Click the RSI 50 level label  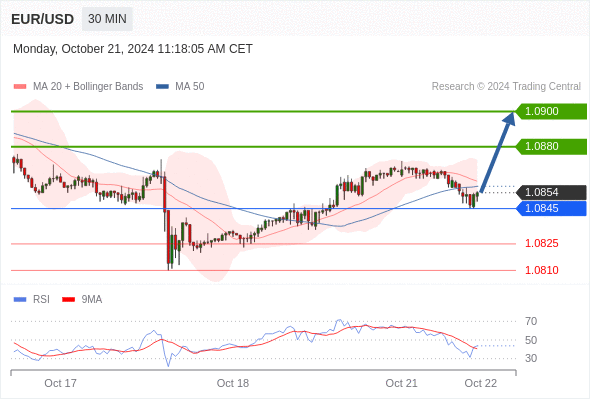coord(531,340)
